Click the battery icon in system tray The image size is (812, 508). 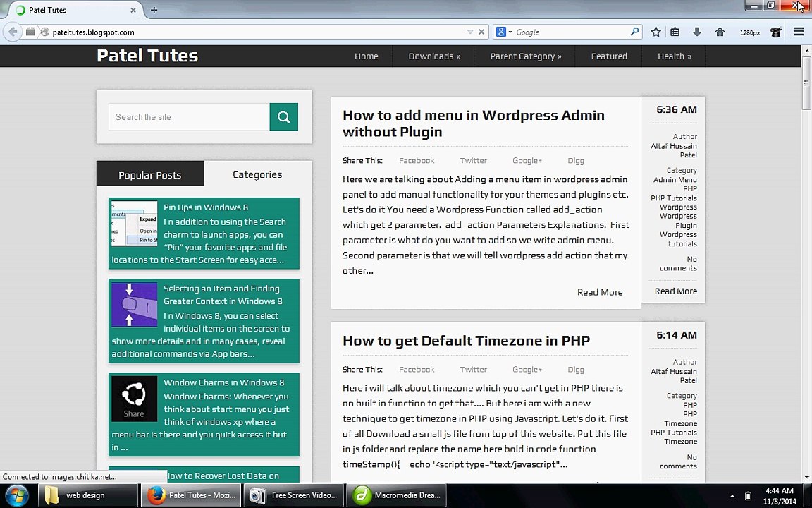point(748,496)
